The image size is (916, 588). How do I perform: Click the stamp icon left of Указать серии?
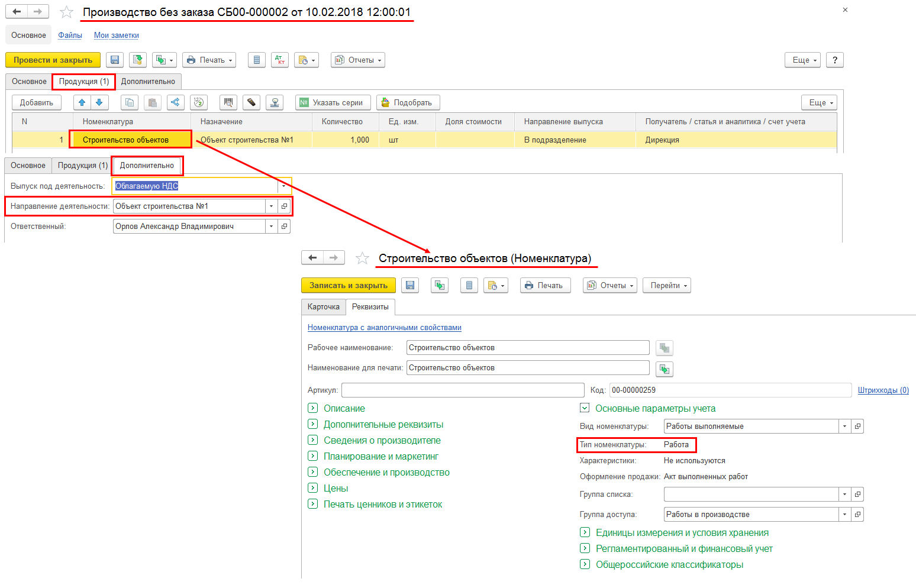[275, 102]
